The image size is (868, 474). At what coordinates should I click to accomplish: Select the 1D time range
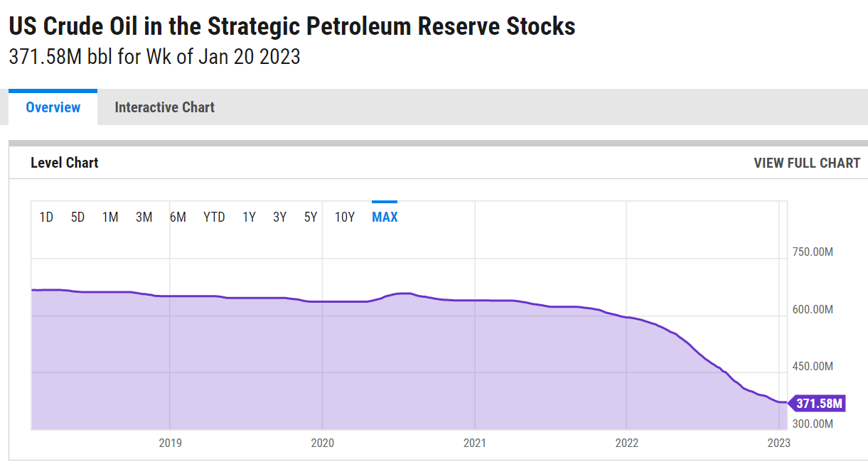[46, 217]
